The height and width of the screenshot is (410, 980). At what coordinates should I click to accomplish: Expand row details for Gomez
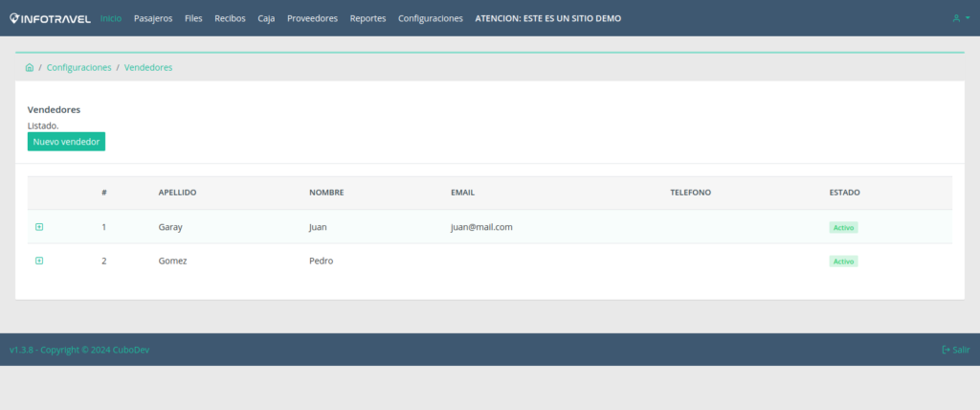[39, 261]
